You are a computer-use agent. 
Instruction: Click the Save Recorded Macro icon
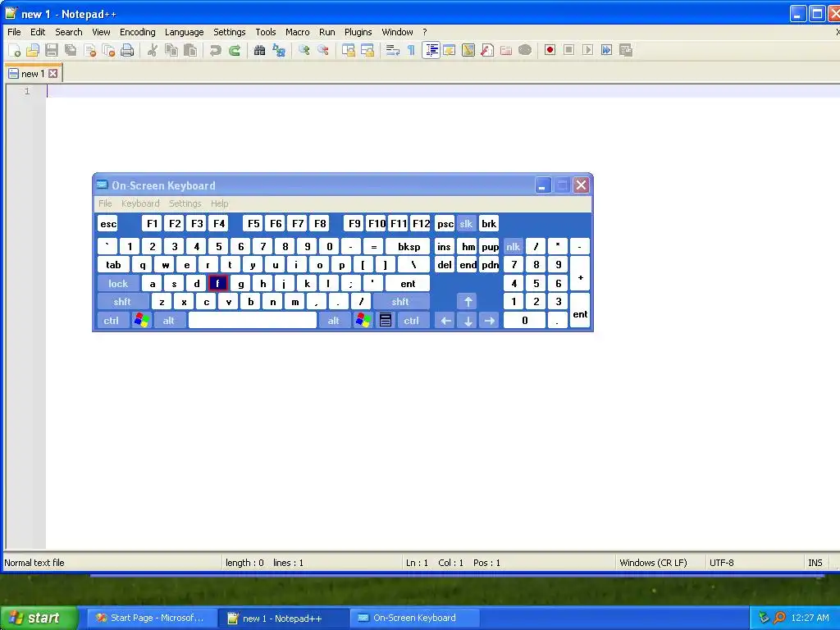tap(626, 50)
